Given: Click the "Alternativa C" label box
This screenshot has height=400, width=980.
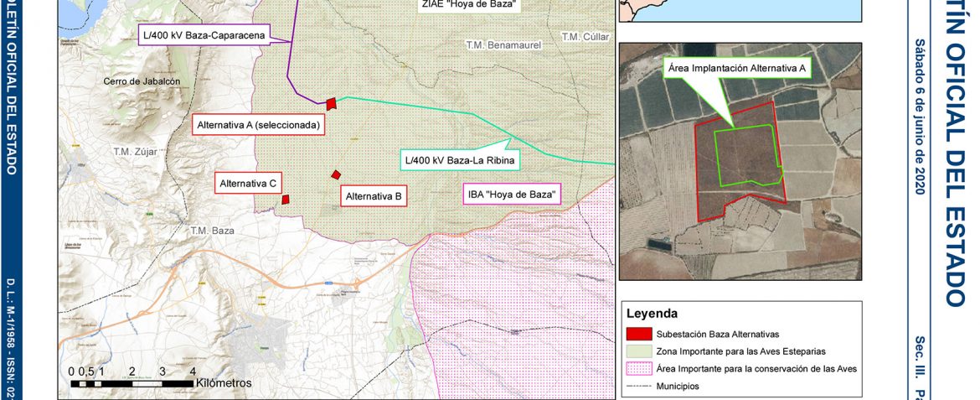Looking at the screenshot, I should tap(248, 182).
